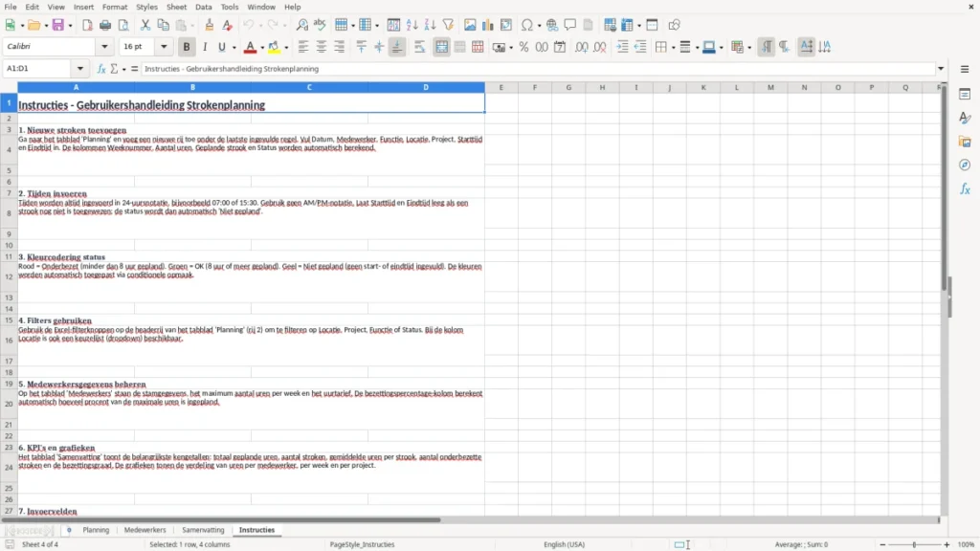
Task: Click the Copy icon
Action: coord(163,25)
